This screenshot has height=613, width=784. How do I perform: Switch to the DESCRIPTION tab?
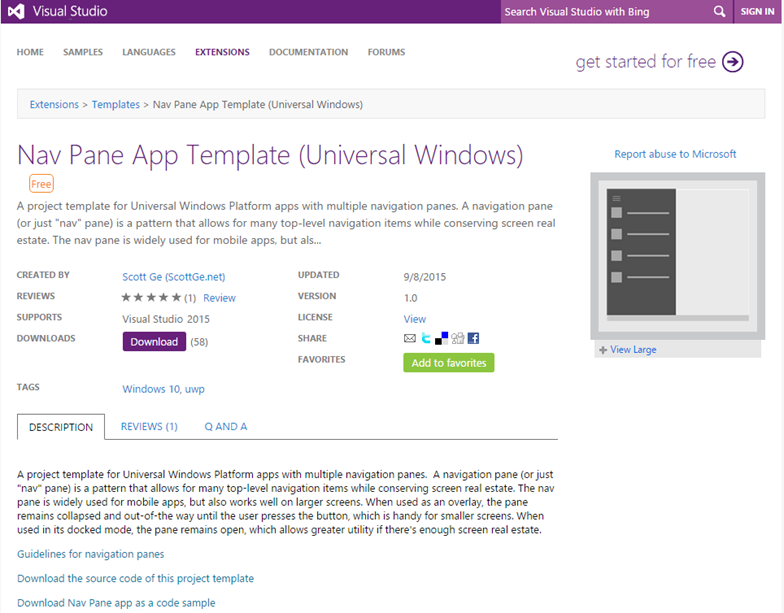point(61,427)
